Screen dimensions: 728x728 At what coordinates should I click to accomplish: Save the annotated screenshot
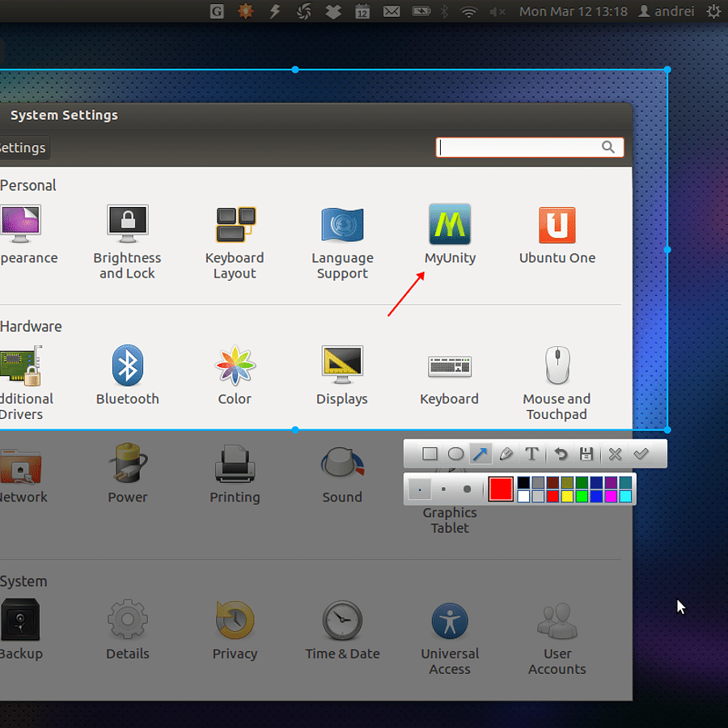pyautogui.click(x=587, y=453)
